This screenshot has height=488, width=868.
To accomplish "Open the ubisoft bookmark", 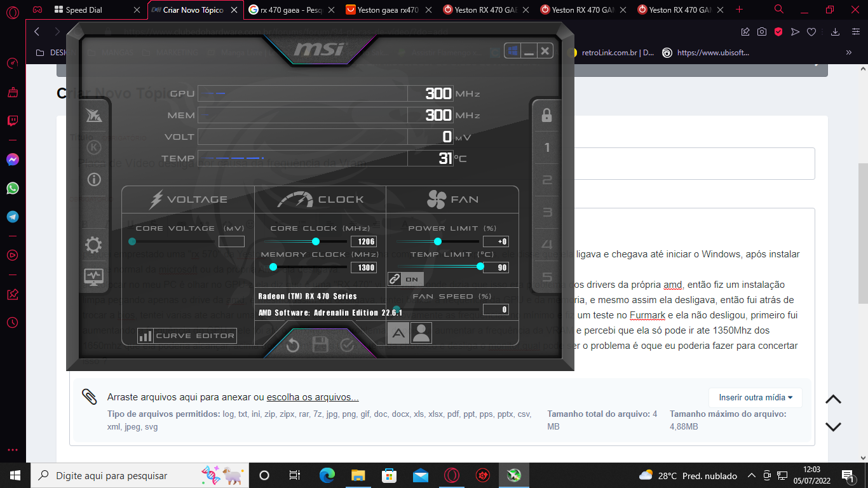I will [x=705, y=53].
